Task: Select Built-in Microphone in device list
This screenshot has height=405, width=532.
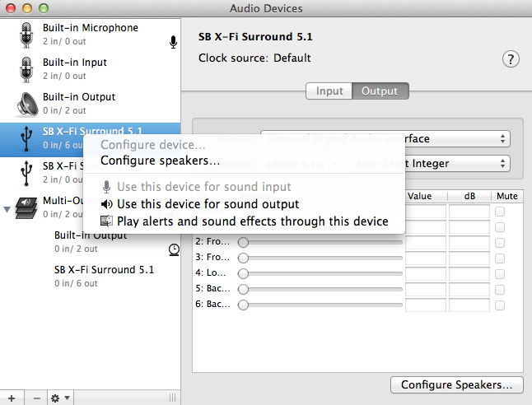Action: coord(91,35)
